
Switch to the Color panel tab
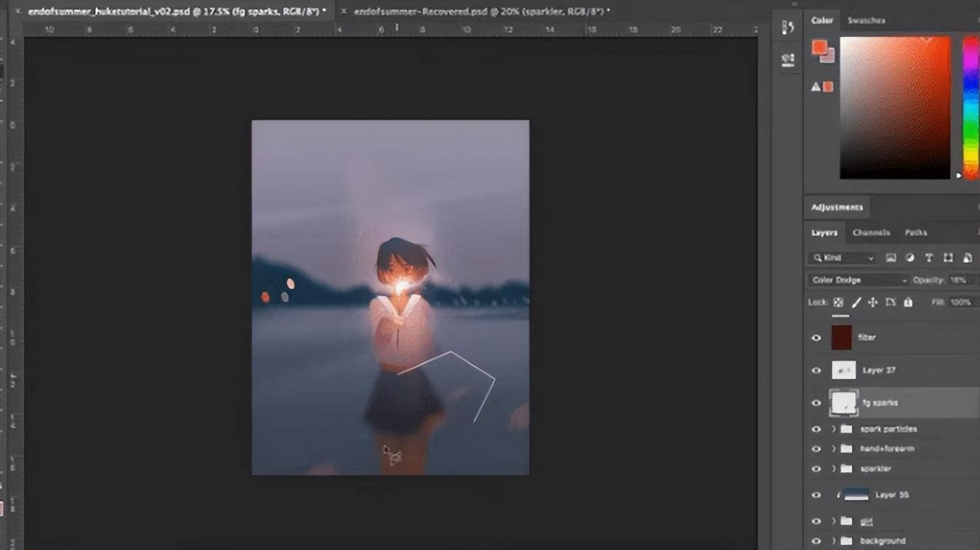click(822, 20)
